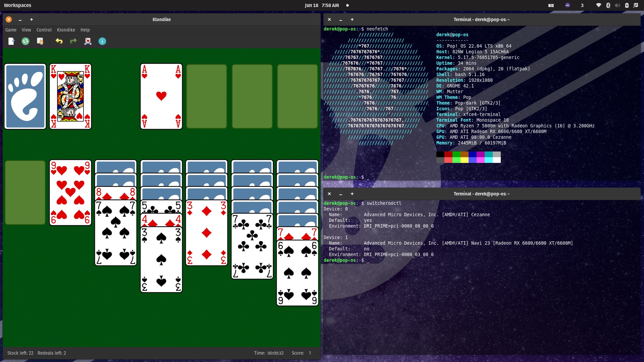Open the View menu
The image size is (644, 362).
[26, 30]
